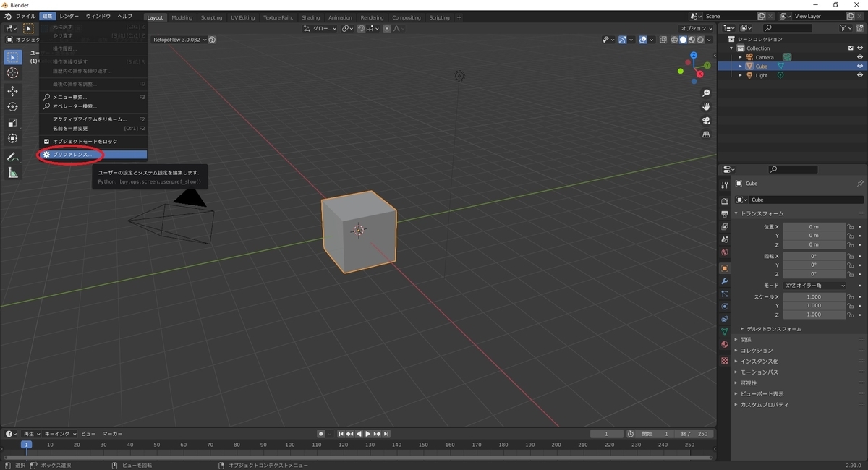This screenshot has height=470, width=868.
Task: Open the Texture properties checker tab
Action: [724, 360]
